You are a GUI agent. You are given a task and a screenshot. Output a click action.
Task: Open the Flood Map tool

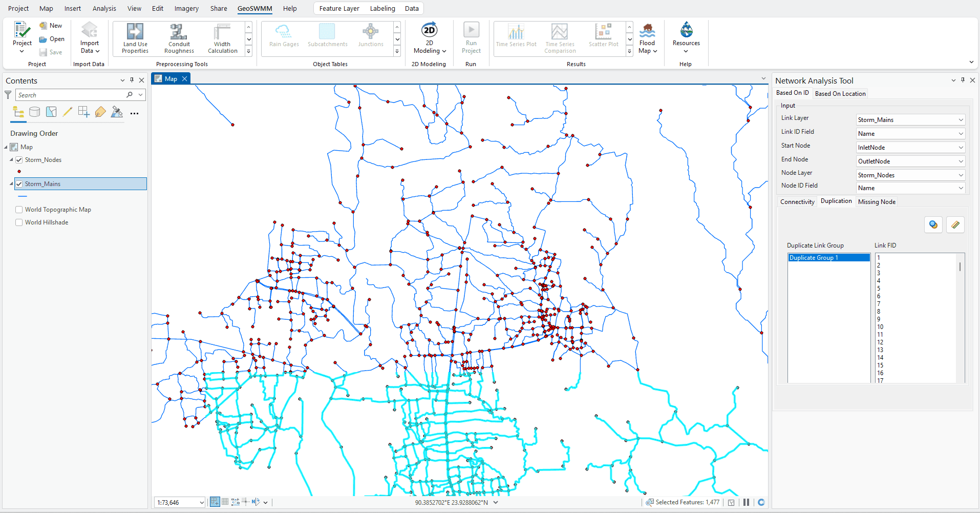coord(647,38)
